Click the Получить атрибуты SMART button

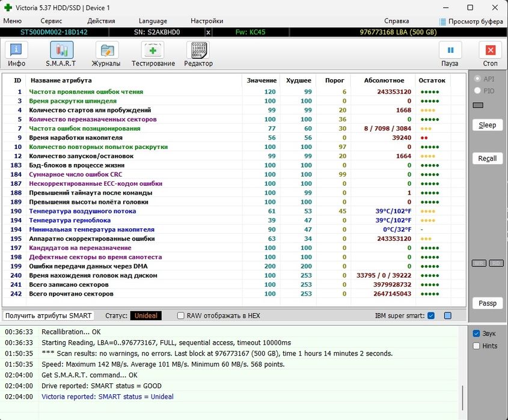tap(48, 315)
